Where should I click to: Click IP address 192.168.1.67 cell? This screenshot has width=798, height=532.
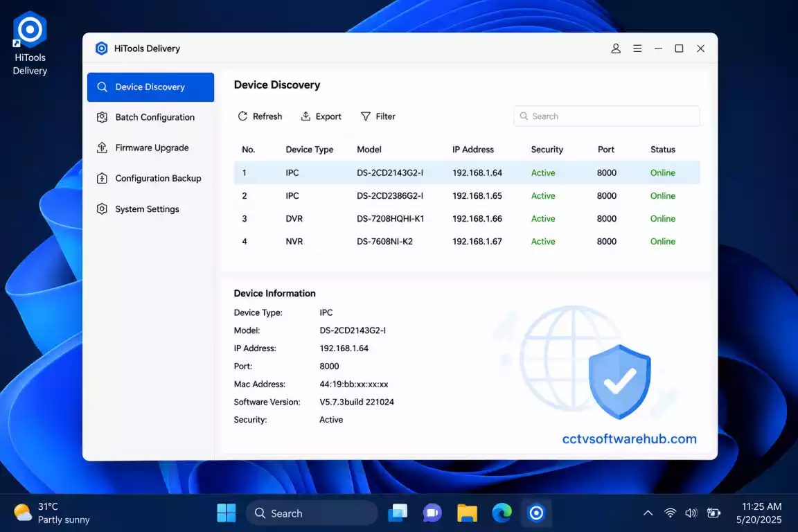click(477, 241)
